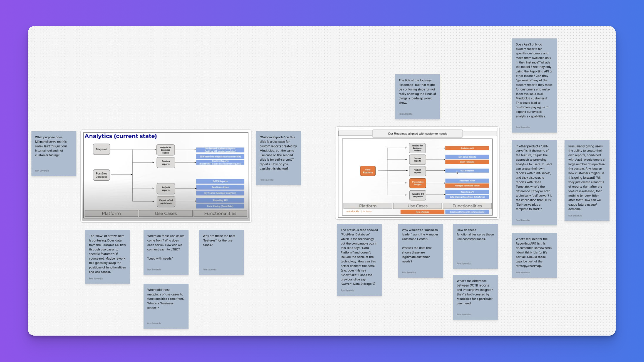
Task: Select the note about gauging future usage demand
Action: [587, 180]
